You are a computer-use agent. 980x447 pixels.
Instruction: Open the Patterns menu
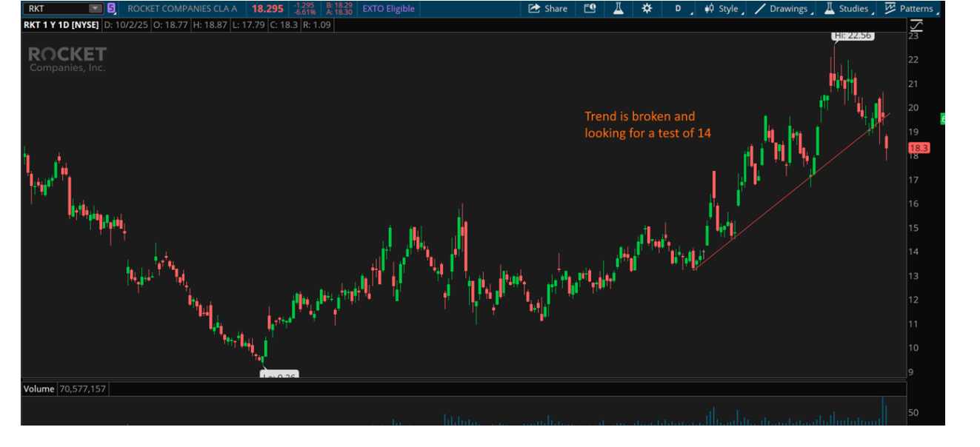910,9
